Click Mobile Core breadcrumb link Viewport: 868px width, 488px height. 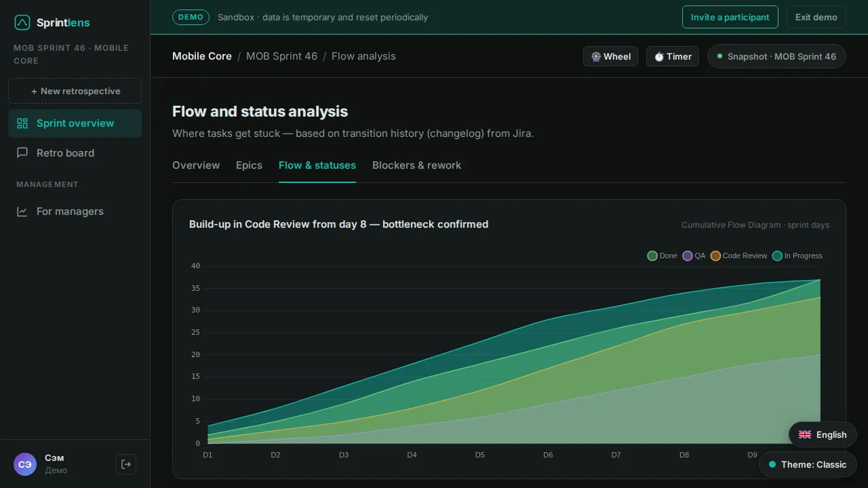[x=202, y=56]
